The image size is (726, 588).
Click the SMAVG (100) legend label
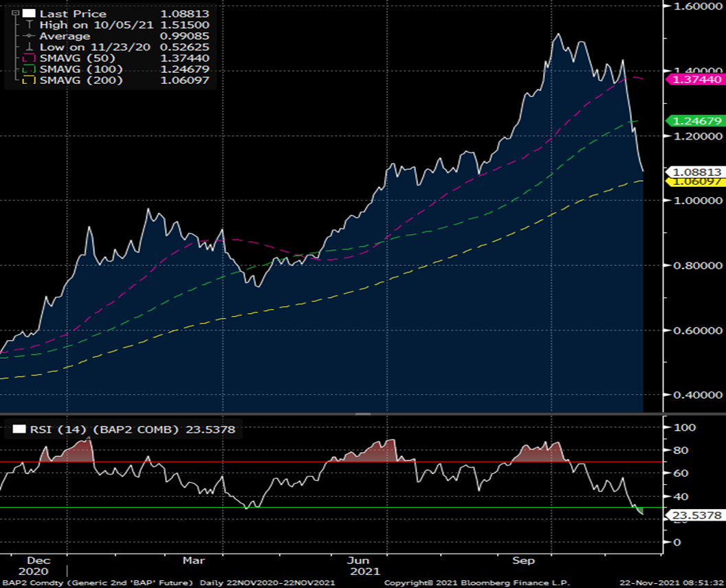[x=82, y=69]
